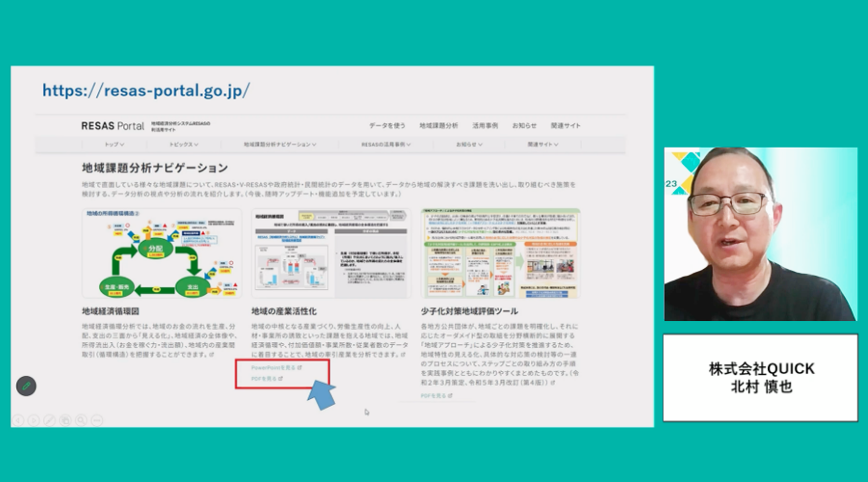Expand the お知らせ dropdown in gray bar

pos(469,145)
